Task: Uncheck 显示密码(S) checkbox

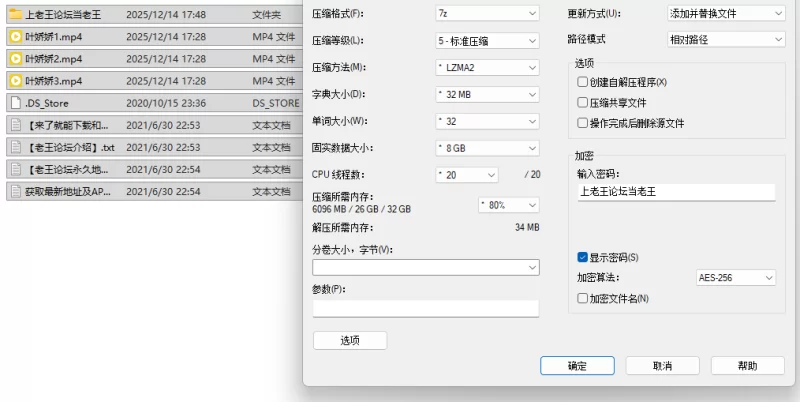Action: coord(582,257)
